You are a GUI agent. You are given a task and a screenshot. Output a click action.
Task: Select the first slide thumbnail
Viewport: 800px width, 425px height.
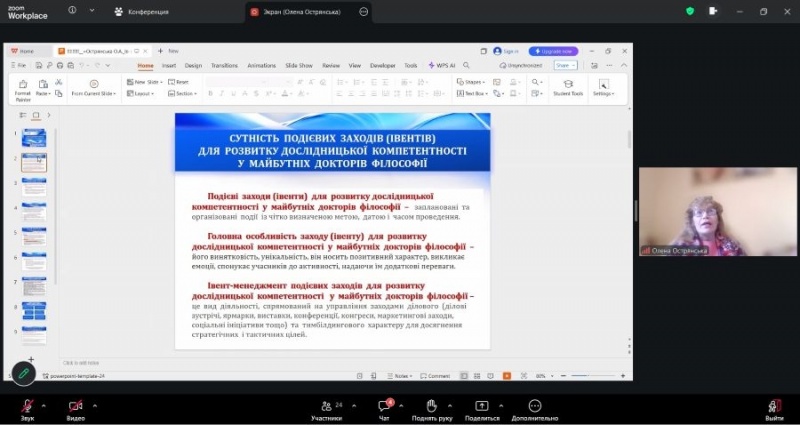point(34,138)
